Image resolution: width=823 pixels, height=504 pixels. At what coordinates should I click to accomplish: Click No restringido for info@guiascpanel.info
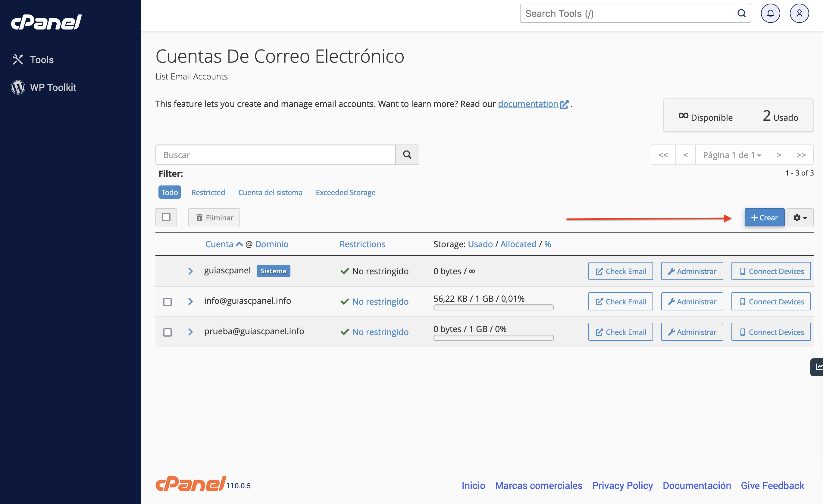click(380, 301)
